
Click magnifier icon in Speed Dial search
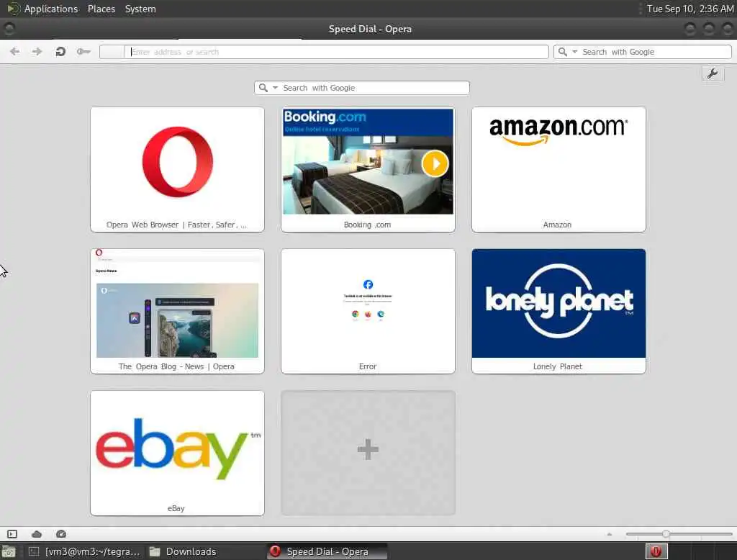tap(263, 88)
